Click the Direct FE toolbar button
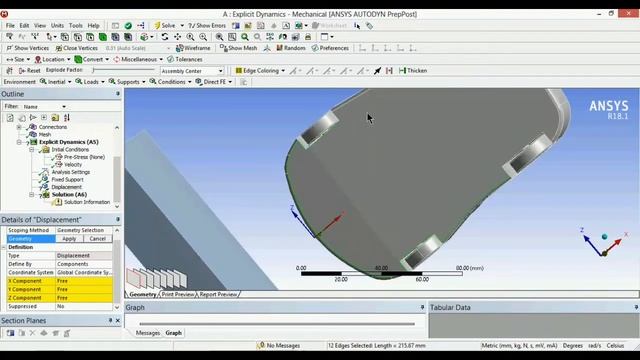The width and height of the screenshot is (640, 360). pyautogui.click(x=214, y=82)
